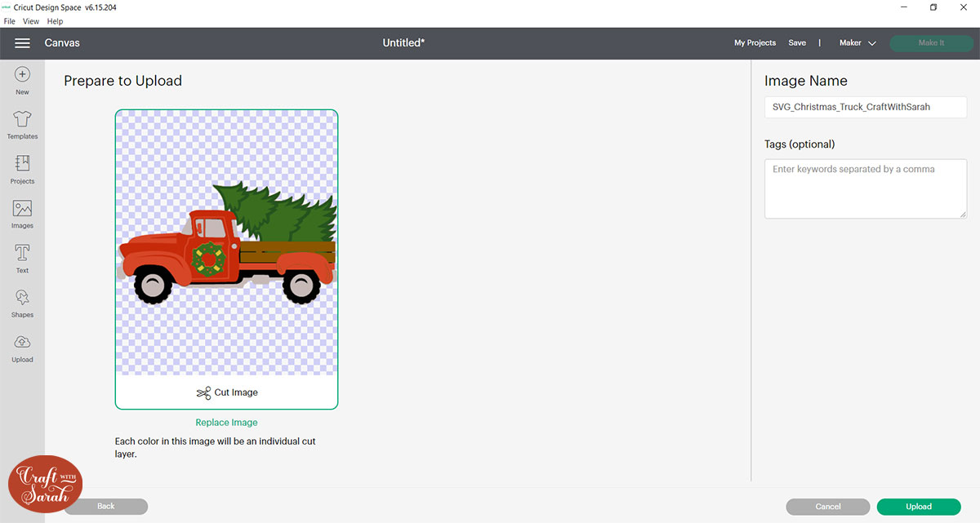Open the Help menu
This screenshot has height=523, width=980.
55,21
